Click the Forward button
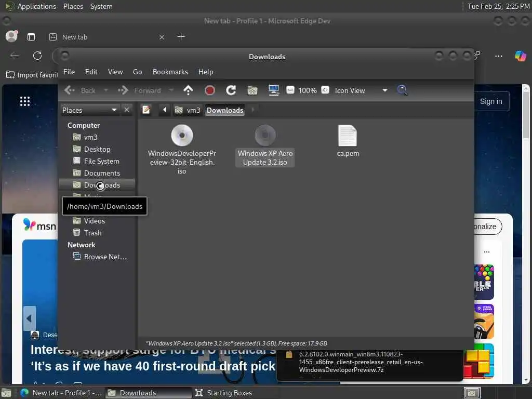 coord(139,90)
